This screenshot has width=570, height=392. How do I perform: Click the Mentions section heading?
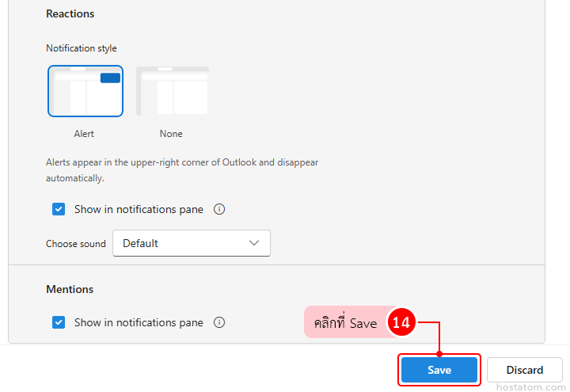(70, 289)
